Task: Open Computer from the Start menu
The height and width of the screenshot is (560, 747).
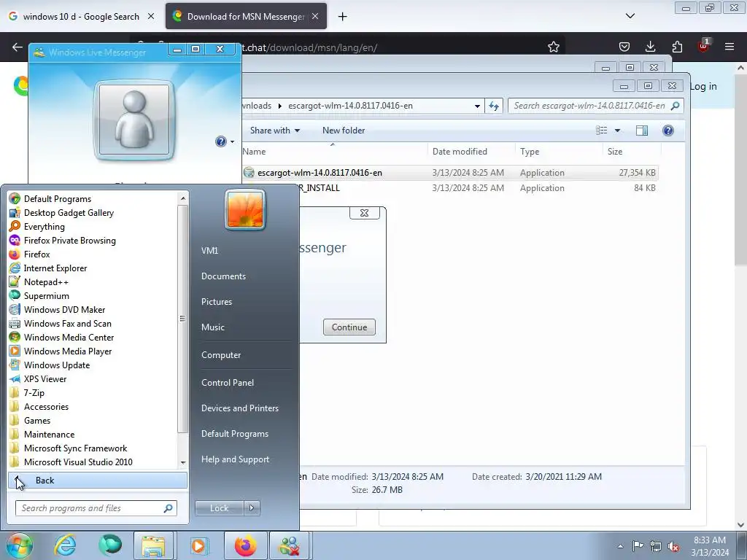Action: [221, 355]
